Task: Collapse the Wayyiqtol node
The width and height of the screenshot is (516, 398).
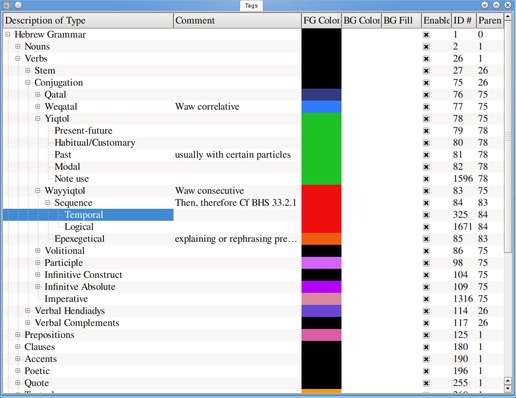Action: (38, 191)
